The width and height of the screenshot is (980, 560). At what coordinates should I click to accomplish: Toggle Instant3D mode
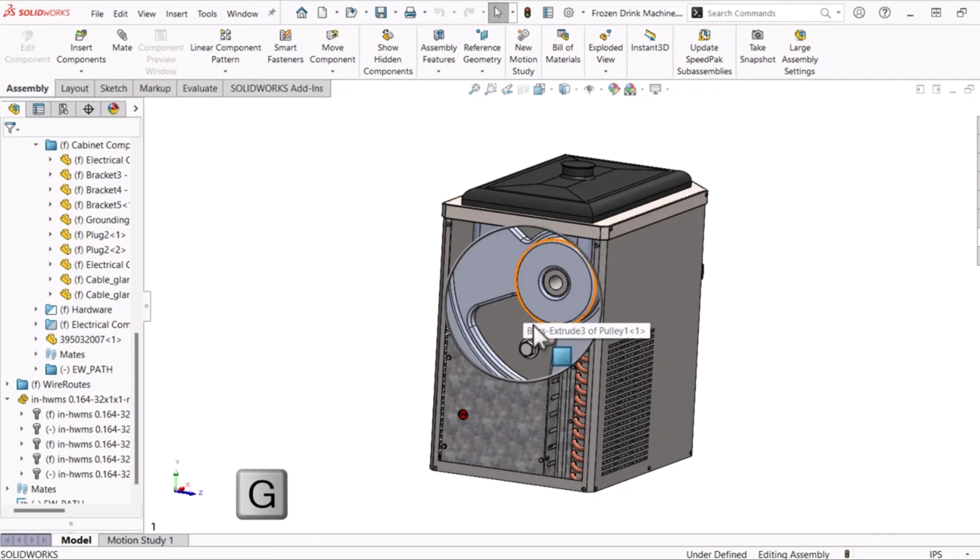(650, 41)
